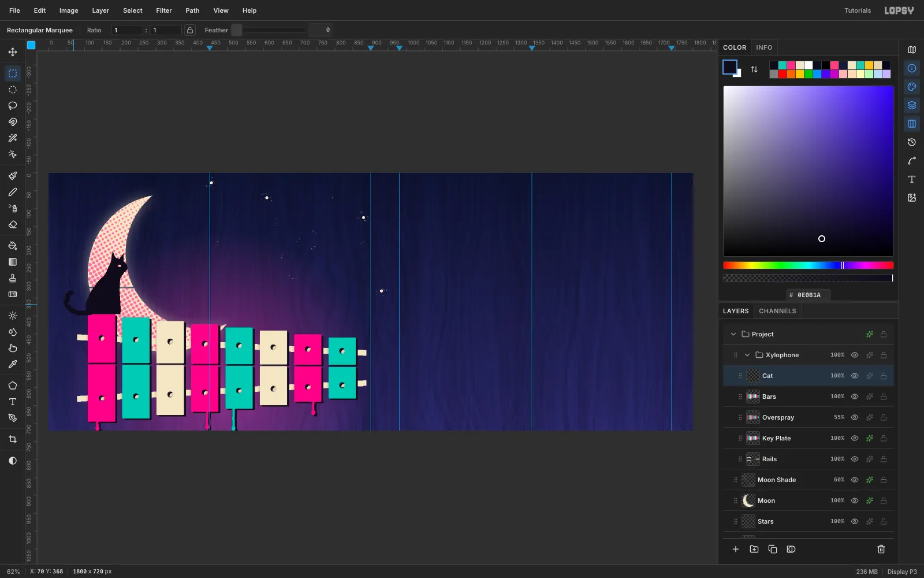The image size is (924, 578).
Task: Toggle aspect ratio lock icon
Action: (190, 30)
